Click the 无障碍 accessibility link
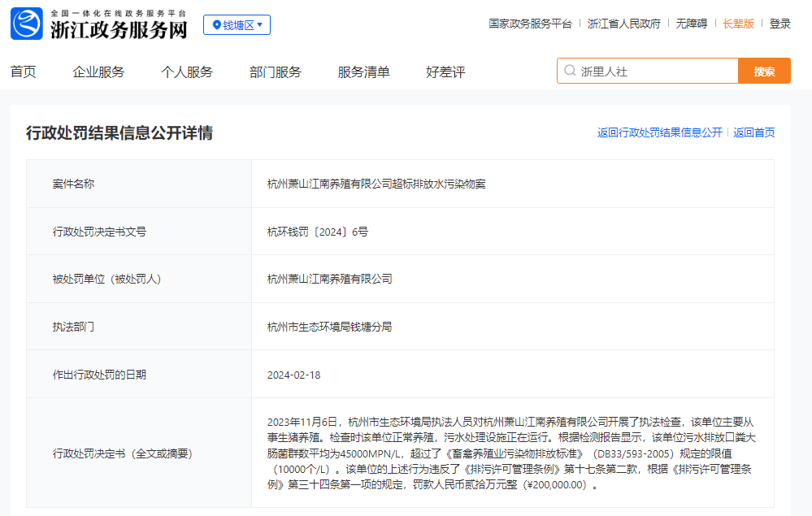 [x=692, y=24]
